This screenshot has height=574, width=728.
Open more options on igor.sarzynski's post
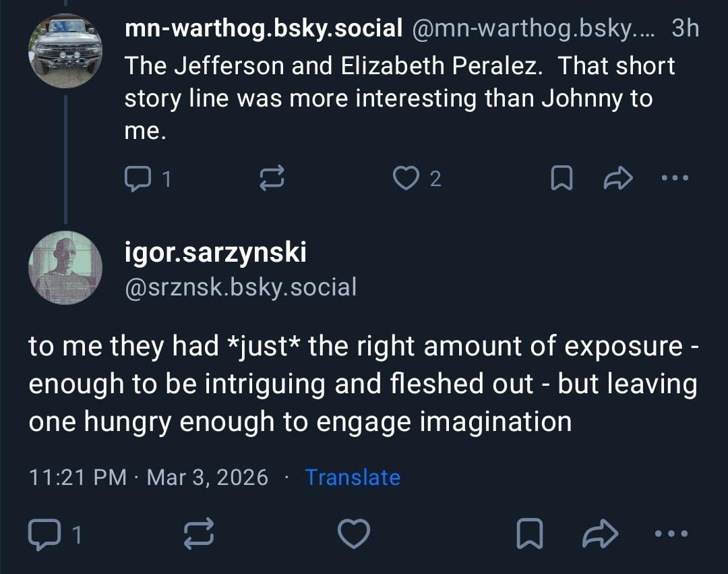(x=671, y=534)
